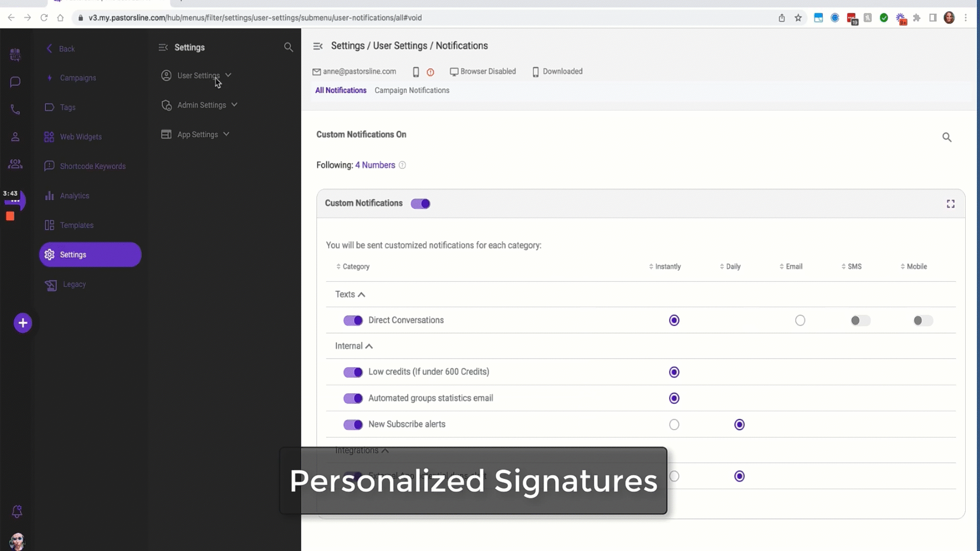Image resolution: width=980 pixels, height=551 pixels.
Task: Click the share icon in address bar
Action: click(781, 18)
